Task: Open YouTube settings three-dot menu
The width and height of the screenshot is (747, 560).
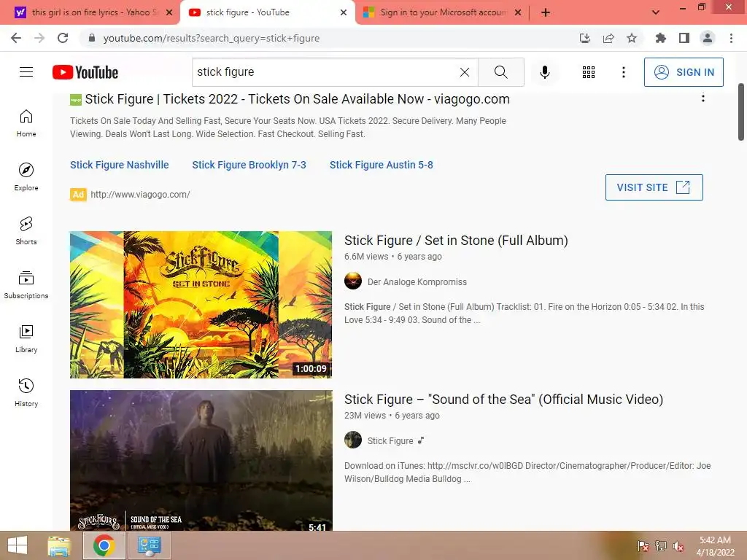Action: (x=623, y=72)
